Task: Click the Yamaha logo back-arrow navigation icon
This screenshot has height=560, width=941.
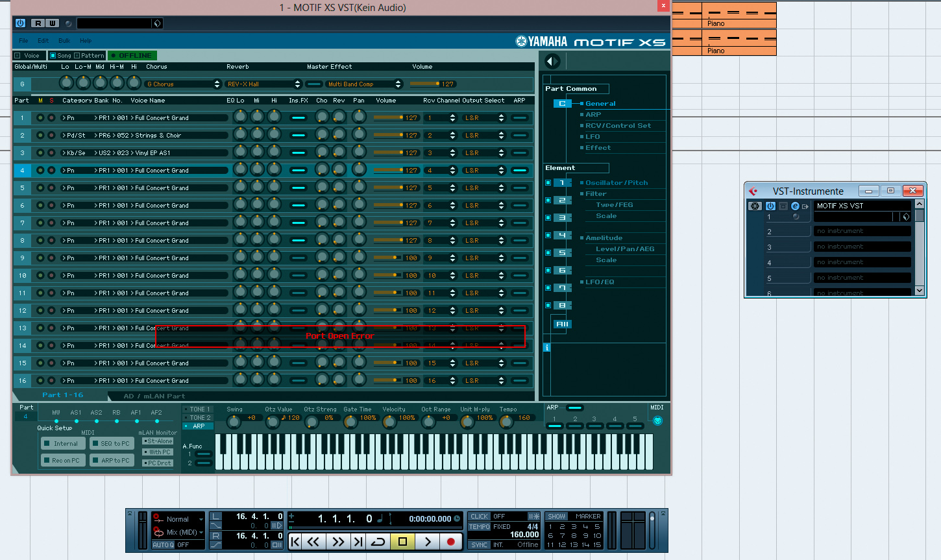Action: pyautogui.click(x=552, y=61)
